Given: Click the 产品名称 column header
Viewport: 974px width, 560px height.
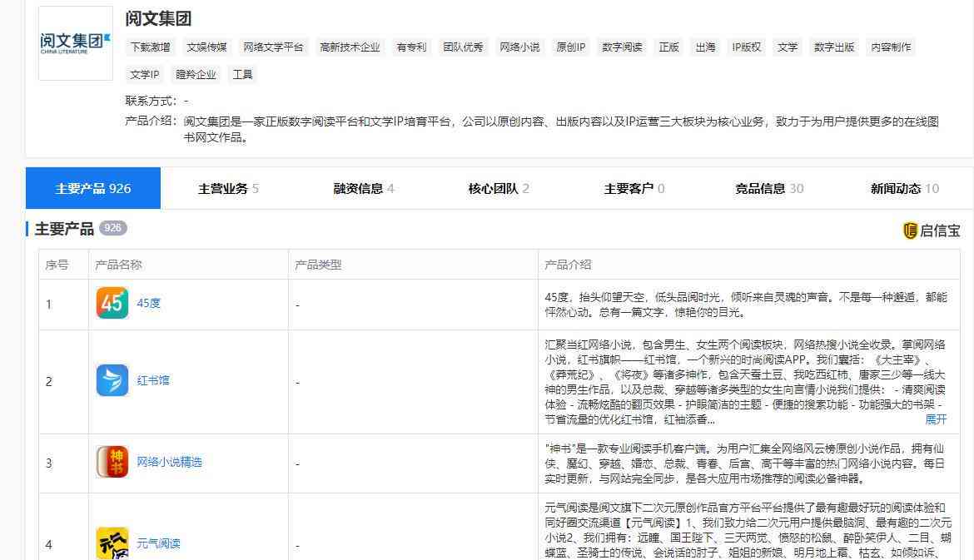Looking at the screenshot, I should [x=119, y=265].
